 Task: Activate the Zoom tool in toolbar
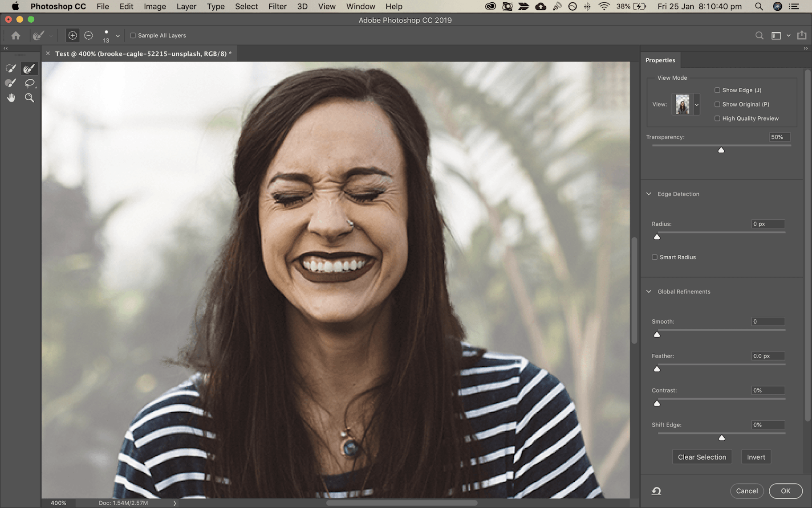pyautogui.click(x=29, y=98)
